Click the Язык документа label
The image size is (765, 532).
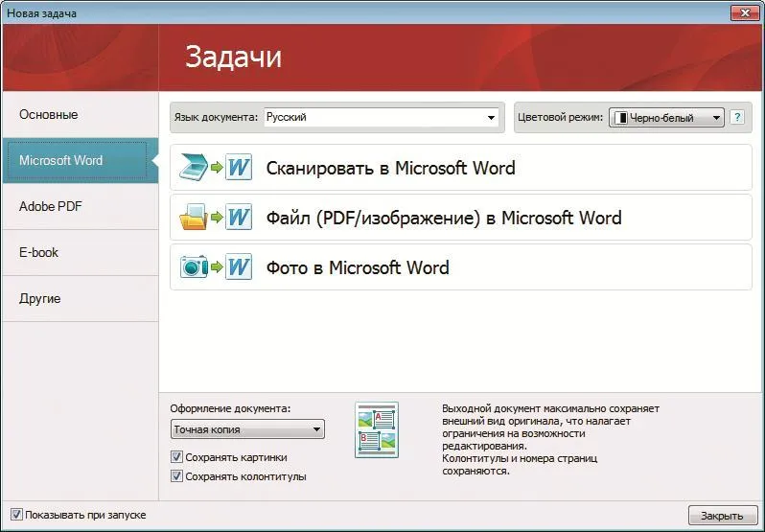216,117
